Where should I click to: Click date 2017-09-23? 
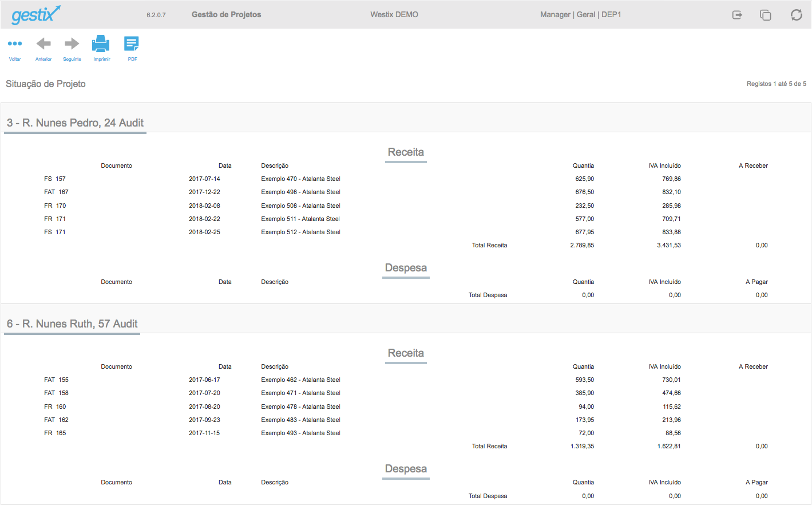click(204, 420)
